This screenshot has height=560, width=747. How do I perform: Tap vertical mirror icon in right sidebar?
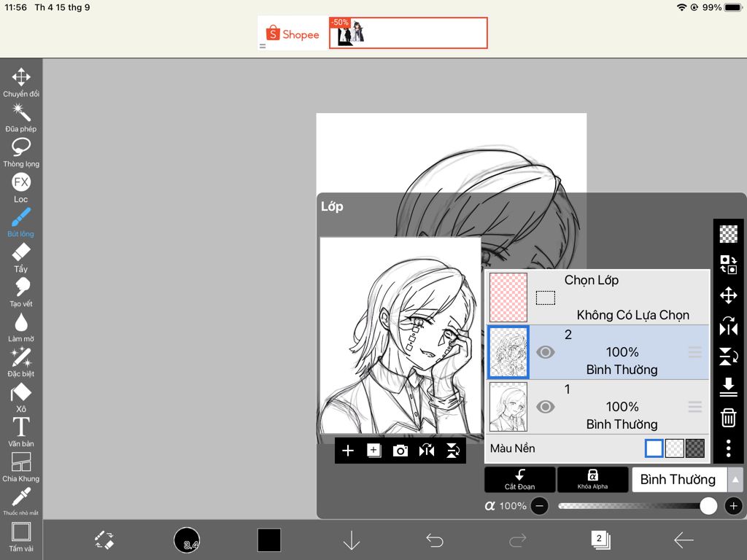click(729, 356)
